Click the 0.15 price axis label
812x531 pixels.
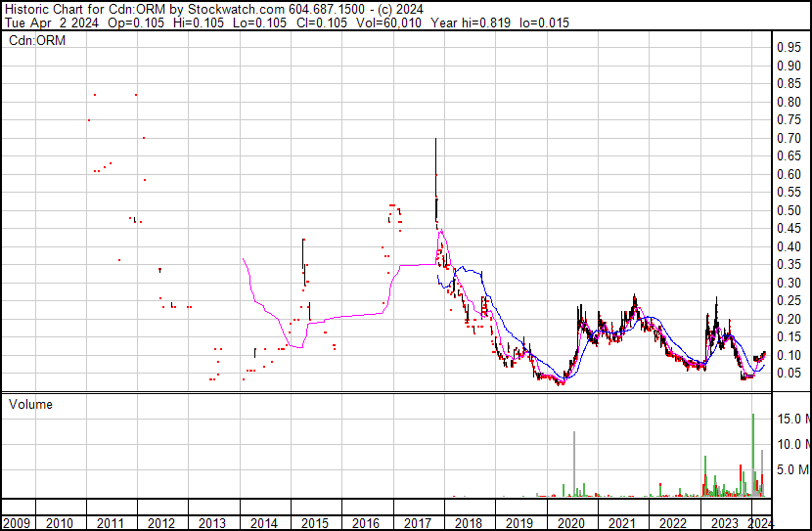(789, 337)
